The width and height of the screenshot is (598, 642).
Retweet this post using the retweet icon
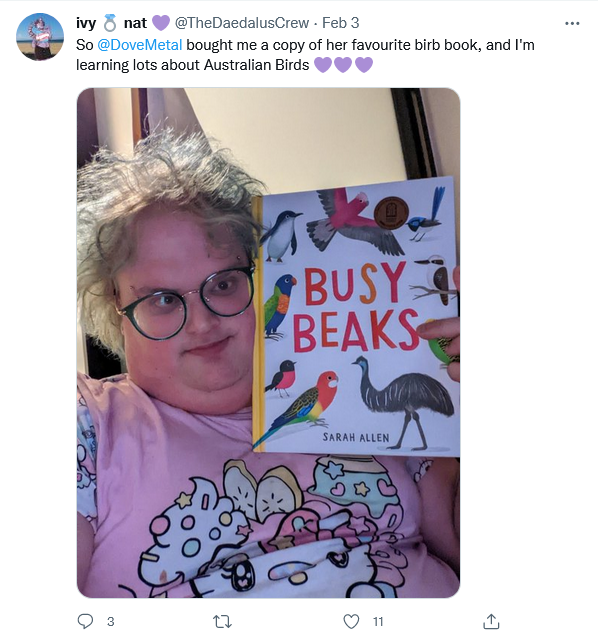click(x=223, y=622)
